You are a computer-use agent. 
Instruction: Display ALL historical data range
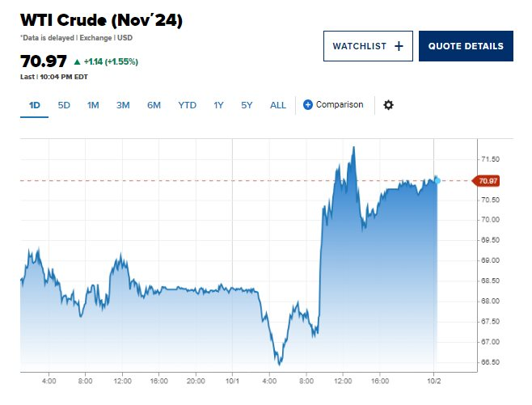pos(277,105)
